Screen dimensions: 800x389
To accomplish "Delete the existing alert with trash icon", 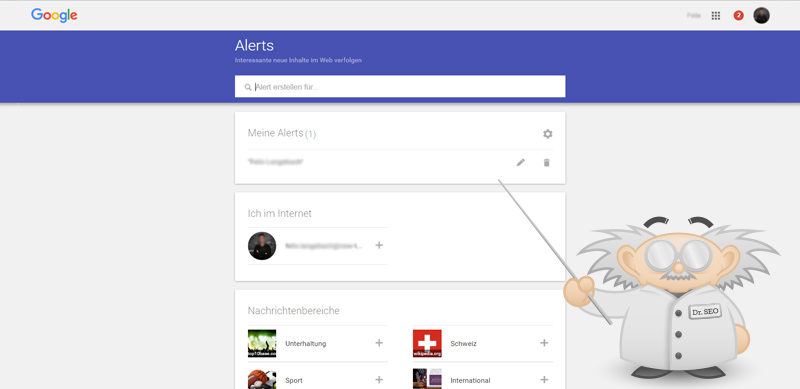I will click(546, 162).
